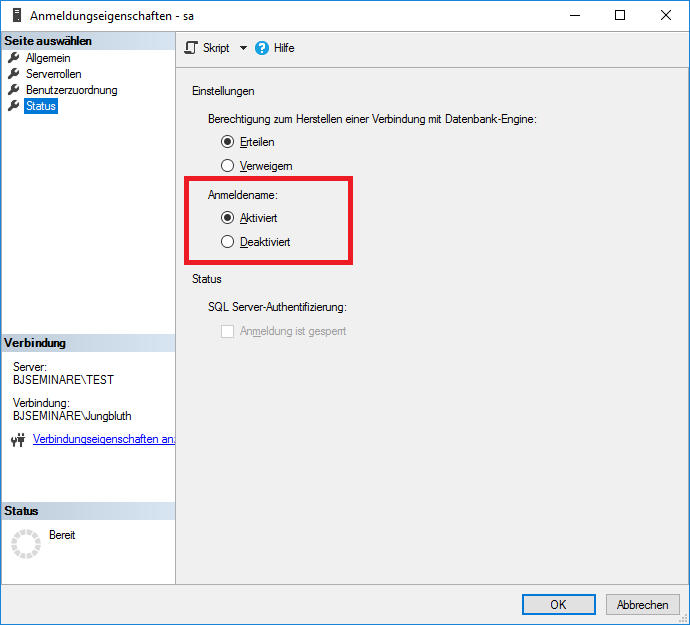This screenshot has width=690, height=625.
Task: Go to the Benutzerzuordnung page
Action: tap(71, 90)
